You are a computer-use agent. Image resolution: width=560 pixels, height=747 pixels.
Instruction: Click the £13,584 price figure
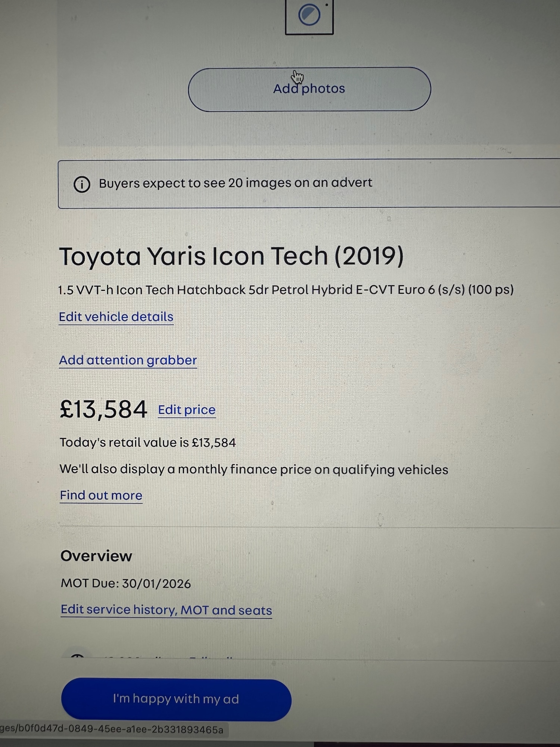tap(103, 409)
